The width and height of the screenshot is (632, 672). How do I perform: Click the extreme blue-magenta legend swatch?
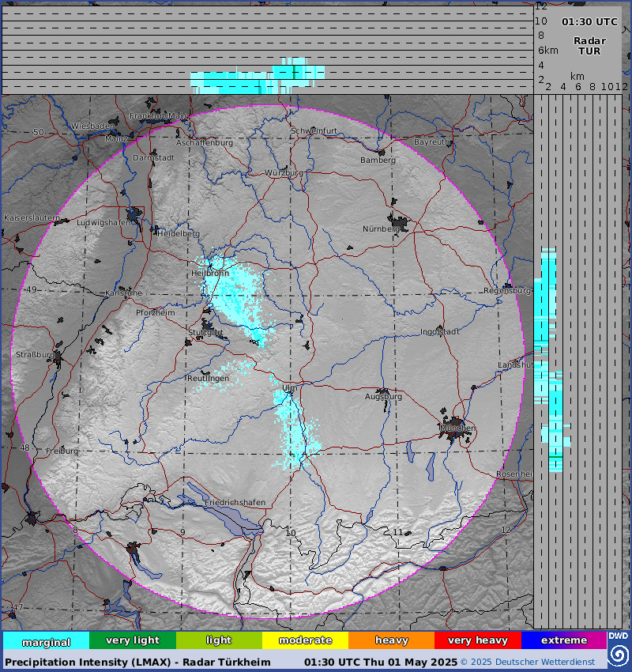pyautogui.click(x=564, y=640)
